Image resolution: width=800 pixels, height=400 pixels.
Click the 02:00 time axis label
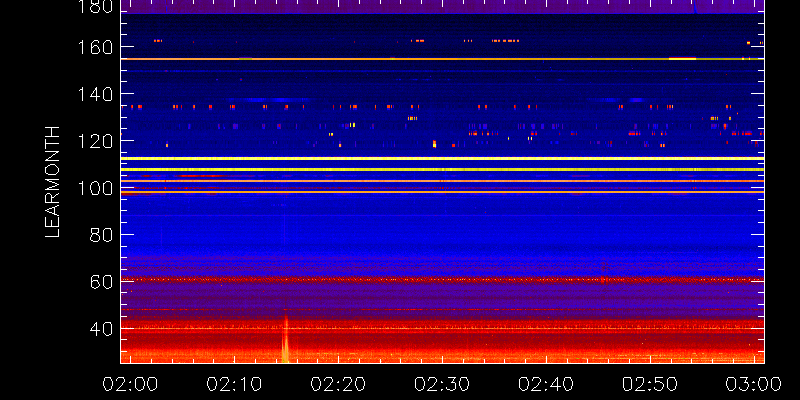tap(130, 384)
